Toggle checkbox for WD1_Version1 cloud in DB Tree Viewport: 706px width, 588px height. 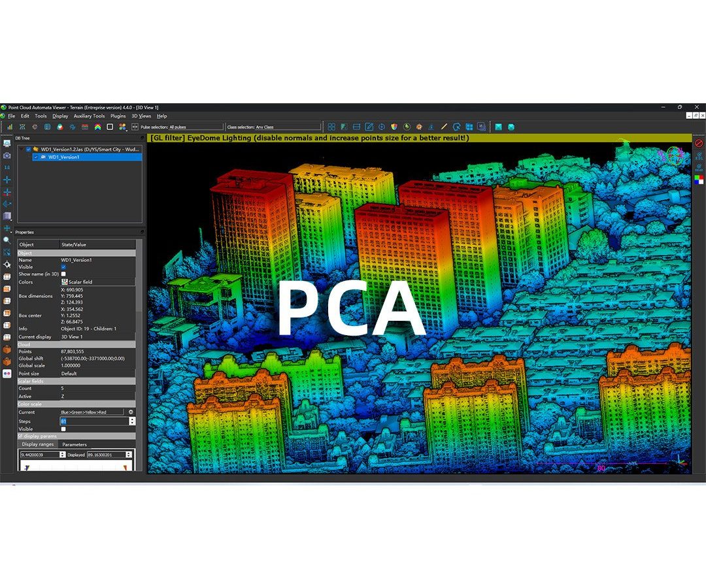36,157
